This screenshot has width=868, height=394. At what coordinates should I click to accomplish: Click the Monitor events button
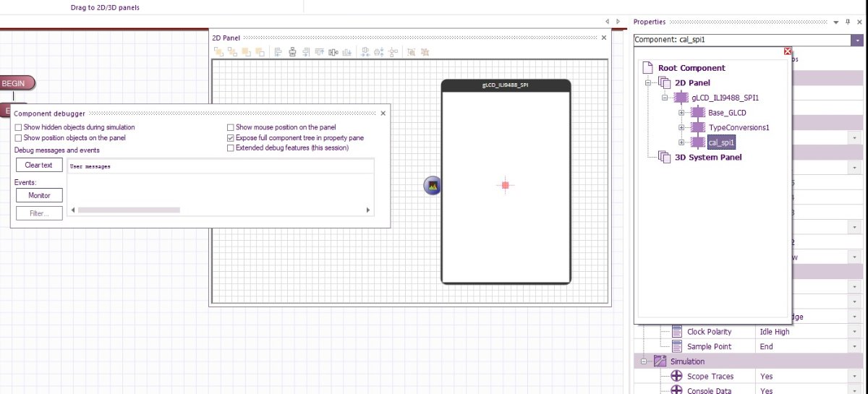pos(39,195)
